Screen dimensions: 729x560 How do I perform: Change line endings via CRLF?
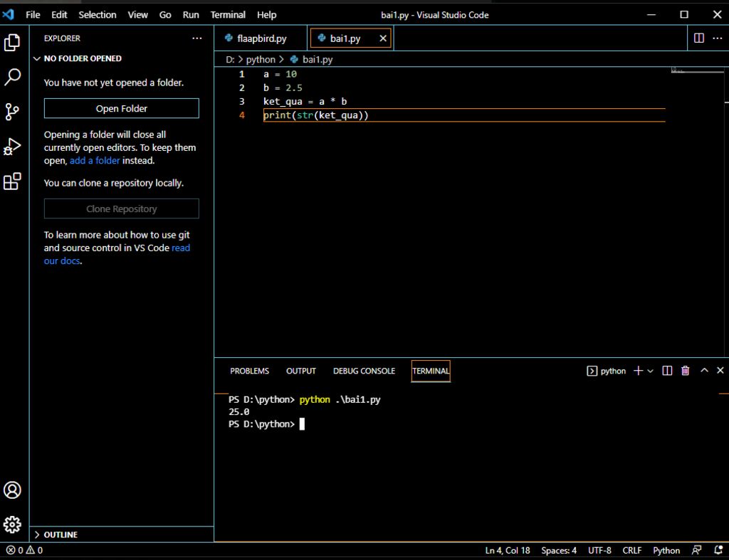coord(632,550)
